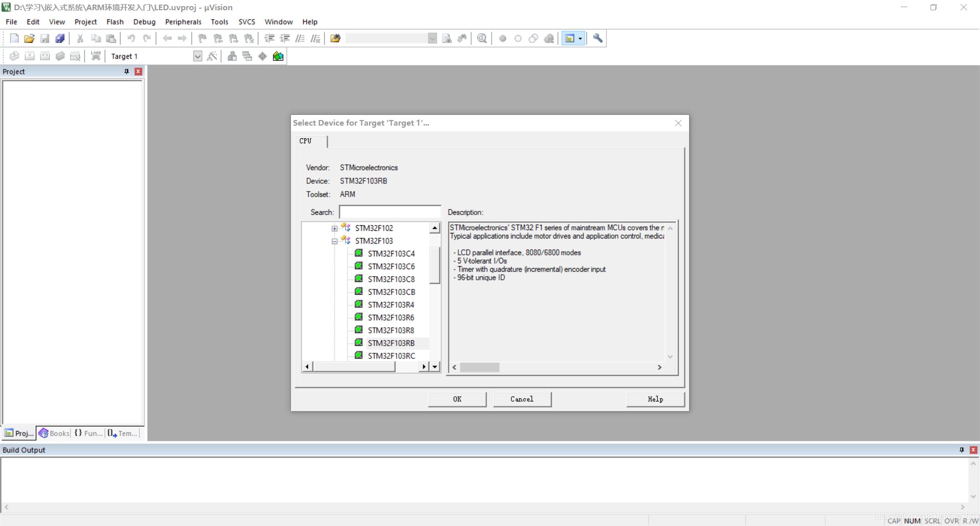The image size is (980, 526).
Task: Select device STM32F103C4
Action: pos(391,254)
